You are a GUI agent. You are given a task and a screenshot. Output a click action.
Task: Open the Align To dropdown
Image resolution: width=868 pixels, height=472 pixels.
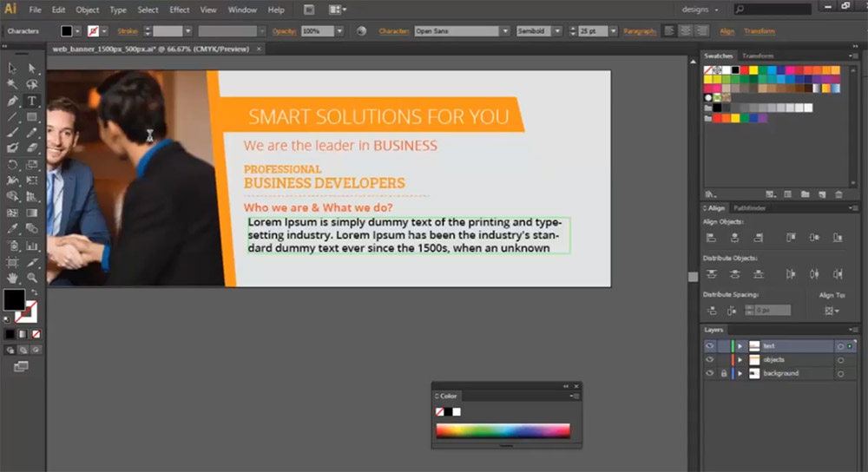click(x=832, y=311)
